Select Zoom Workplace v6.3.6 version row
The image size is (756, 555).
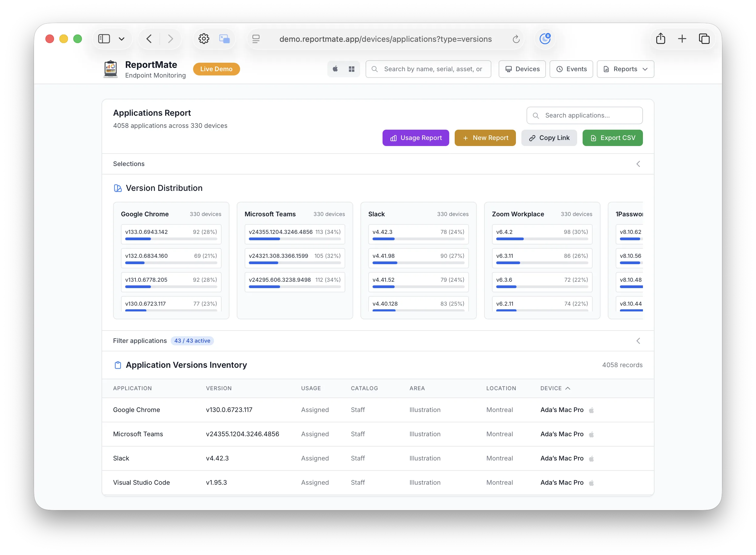[542, 282]
